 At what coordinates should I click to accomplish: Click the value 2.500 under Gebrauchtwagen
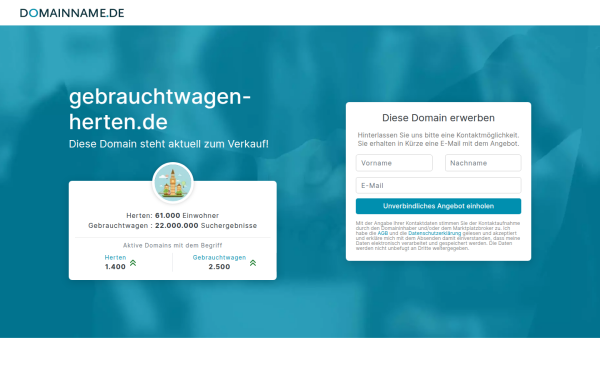pyautogui.click(x=219, y=267)
